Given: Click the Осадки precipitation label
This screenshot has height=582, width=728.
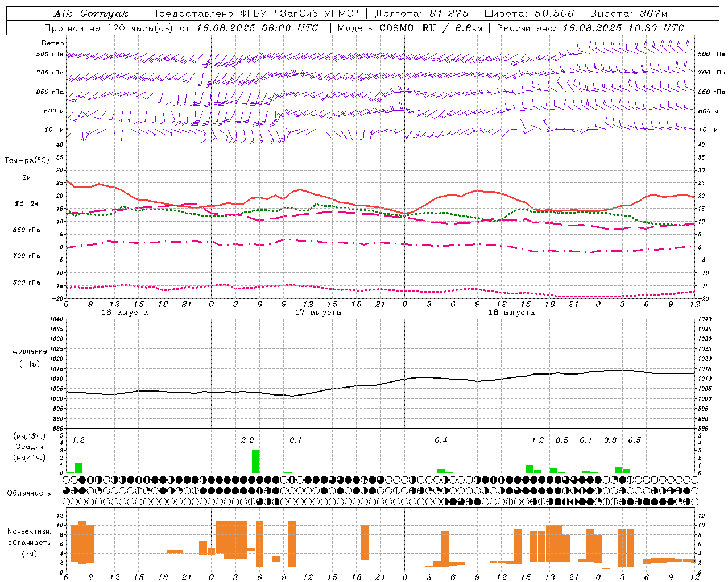Looking at the screenshot, I should pos(29,447).
